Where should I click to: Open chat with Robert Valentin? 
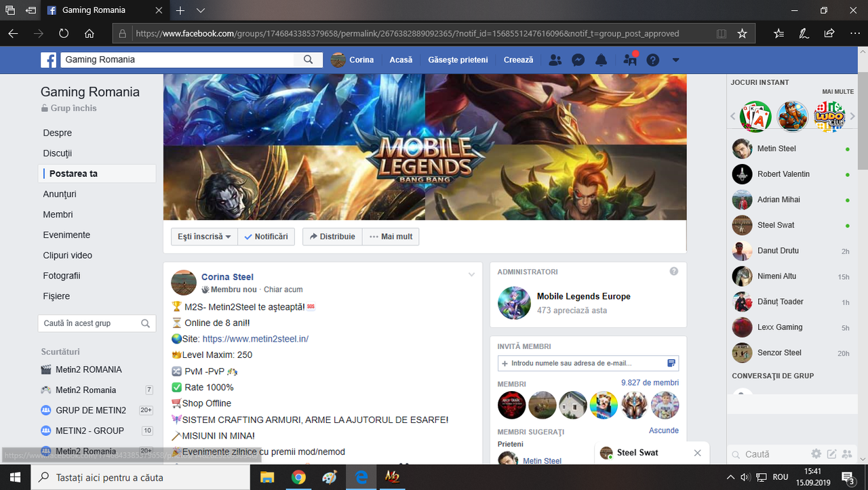[791, 174]
